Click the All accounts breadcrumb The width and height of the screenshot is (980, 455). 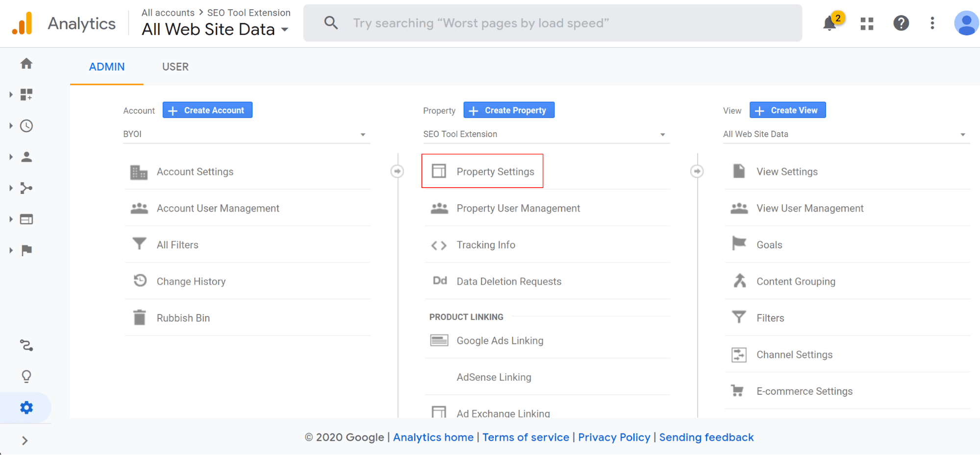pos(168,13)
